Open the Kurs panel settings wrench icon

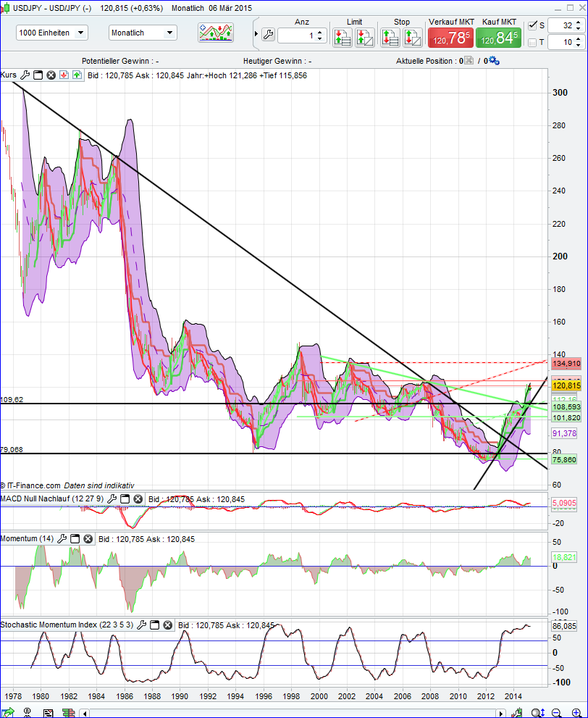pos(25,75)
